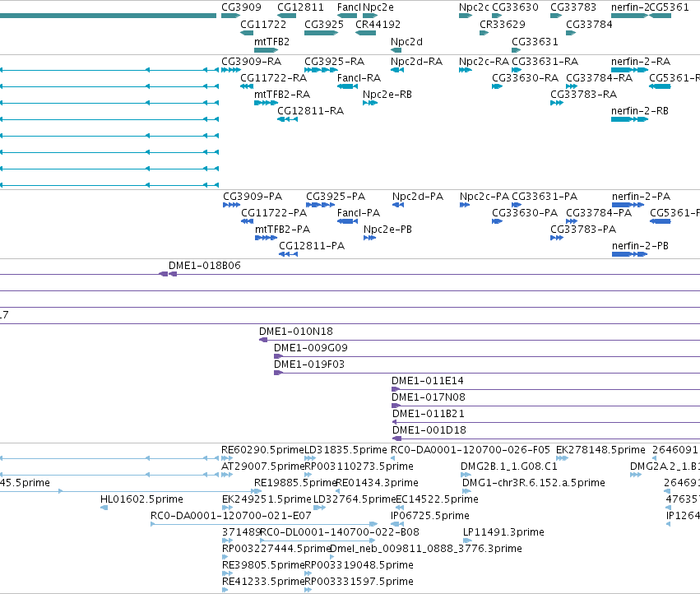Select the Npc2d-PA protein feature
The height and width of the screenshot is (594, 700).
(398, 205)
